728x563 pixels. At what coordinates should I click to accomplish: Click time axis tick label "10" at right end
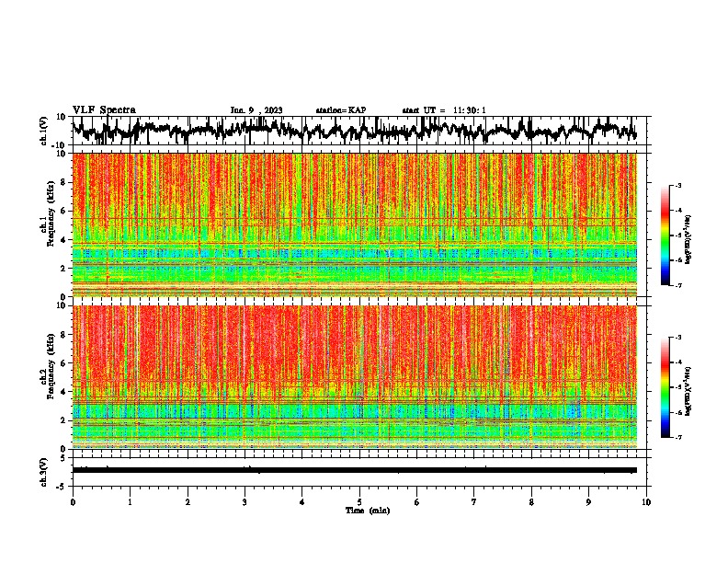coord(646,502)
